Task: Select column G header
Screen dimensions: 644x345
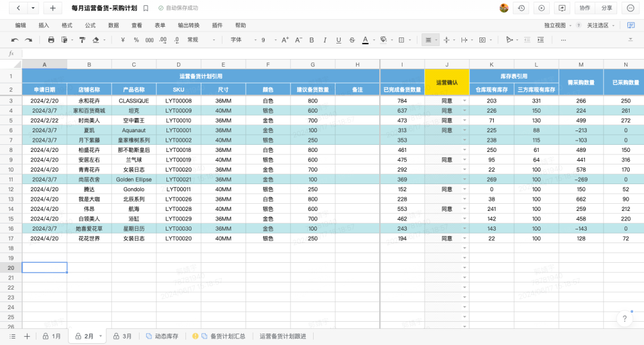Action: 313,64
